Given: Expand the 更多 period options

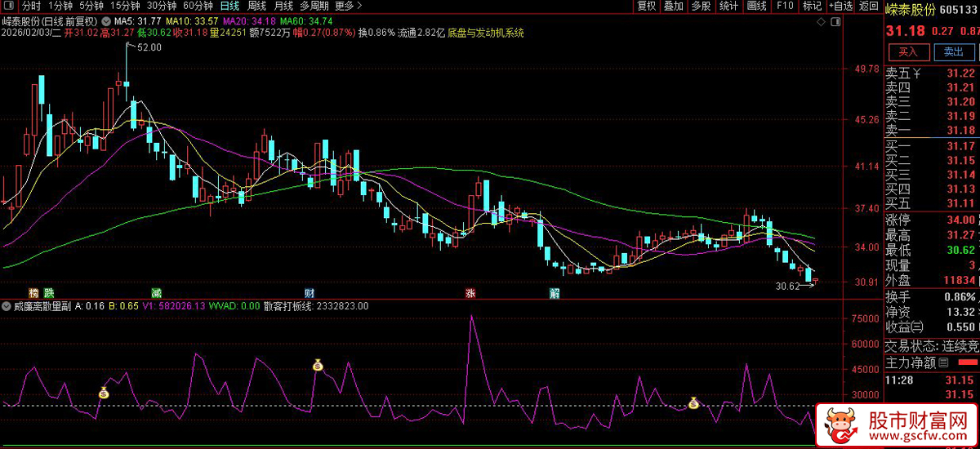Looking at the screenshot, I should tap(345, 6).
